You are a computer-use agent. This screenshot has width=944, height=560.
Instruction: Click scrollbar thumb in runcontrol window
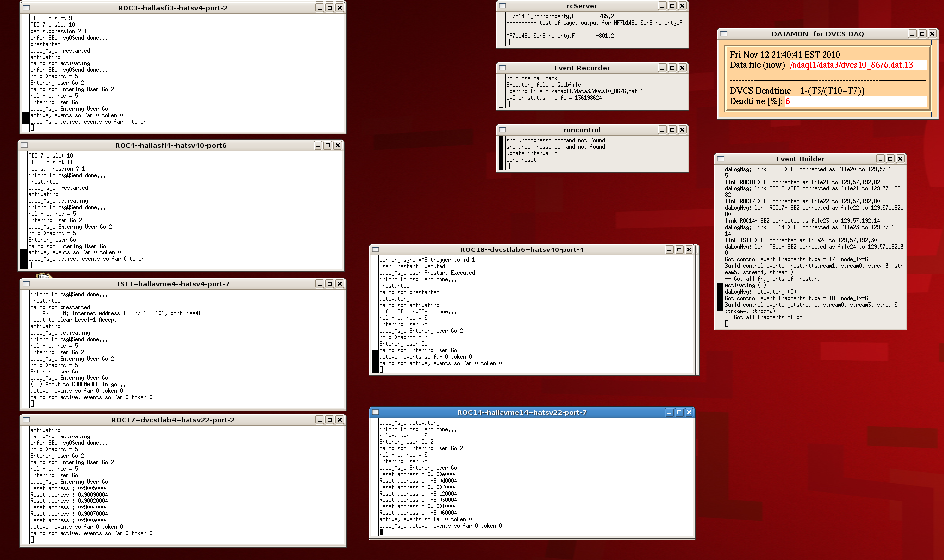click(502, 153)
